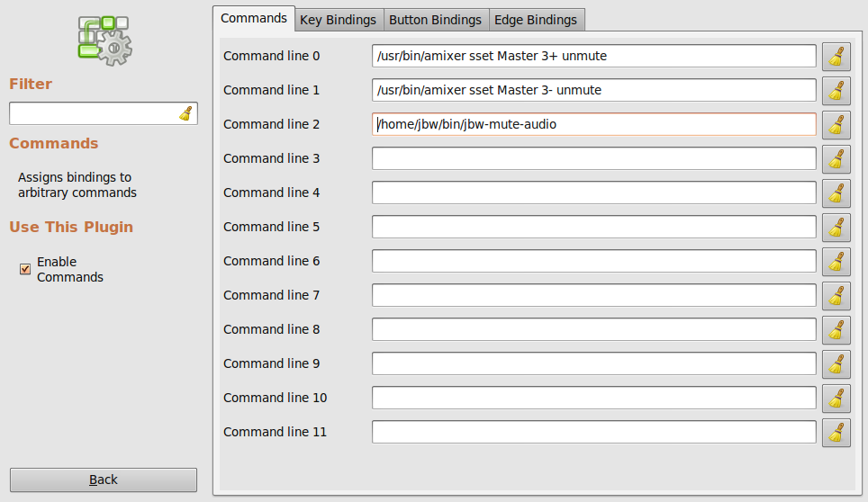The width and height of the screenshot is (868, 502).
Task: Click the empty Command line 3 field
Action: (x=593, y=158)
